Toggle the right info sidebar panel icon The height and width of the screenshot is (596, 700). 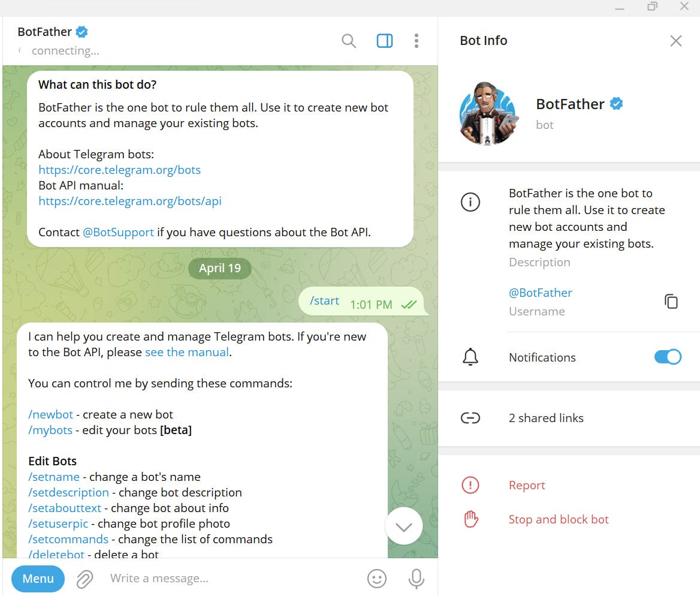click(x=384, y=41)
